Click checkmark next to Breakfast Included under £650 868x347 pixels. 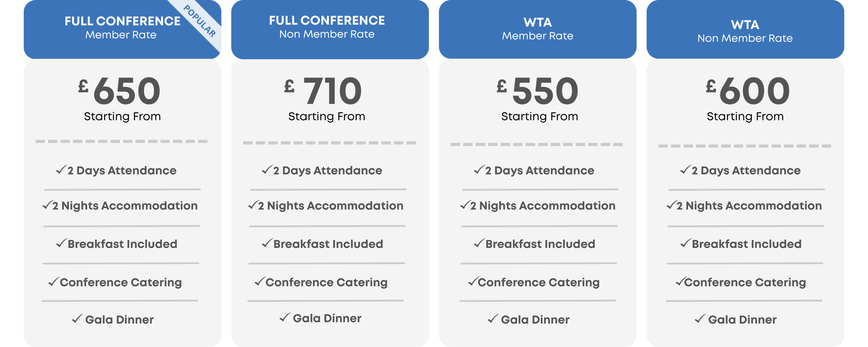61,243
